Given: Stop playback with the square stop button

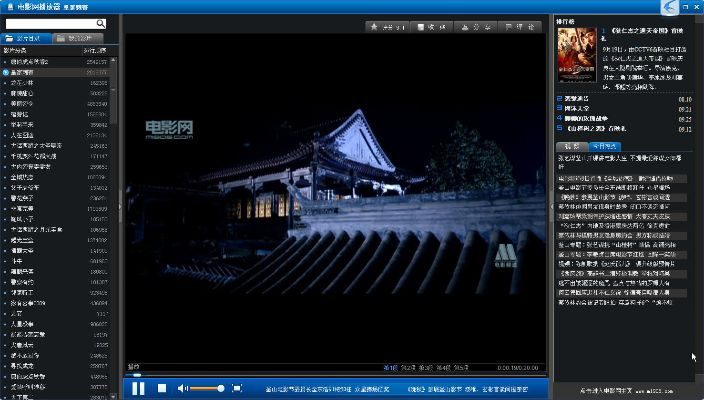Looking at the screenshot, I should point(162,388).
